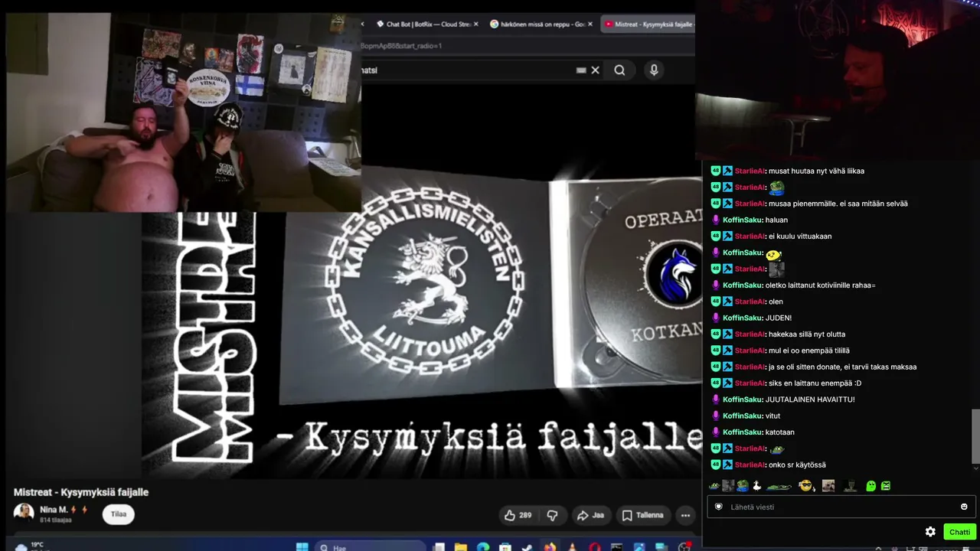
Task: Start YouTube voice search microphone
Action: coord(654,70)
